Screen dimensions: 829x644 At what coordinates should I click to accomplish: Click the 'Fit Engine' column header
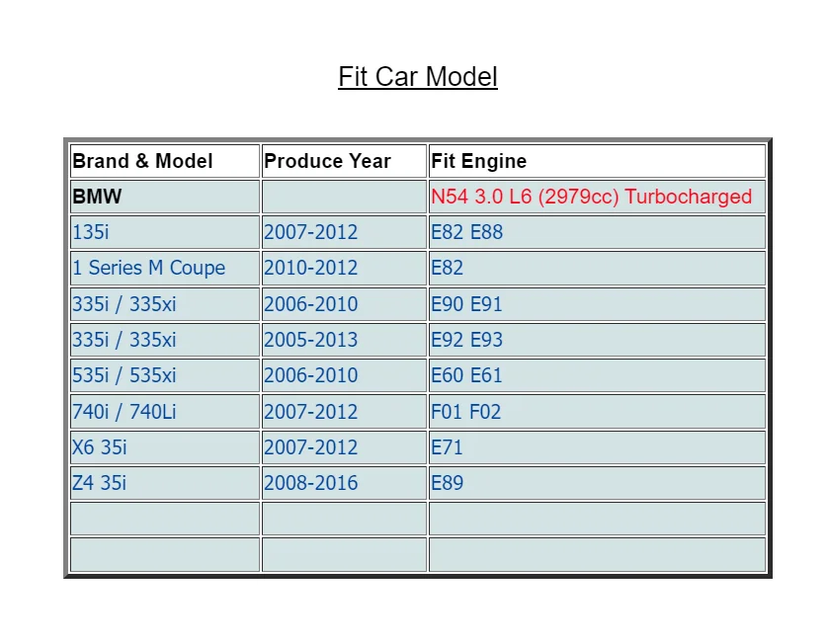coord(478,161)
